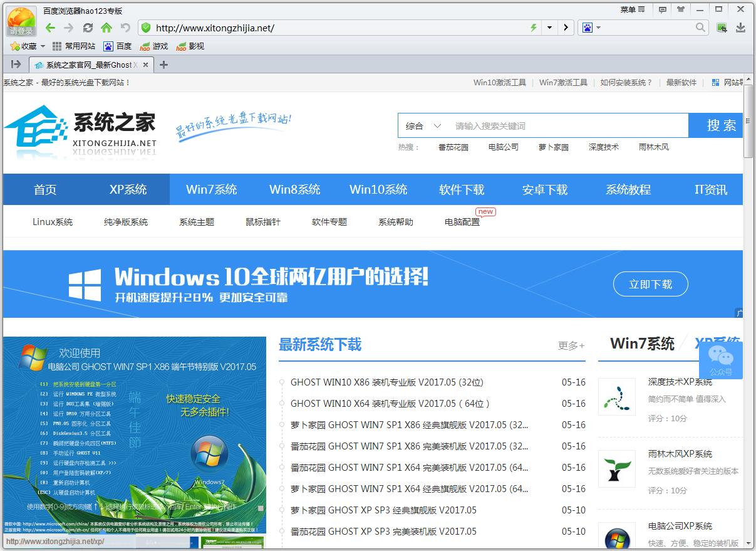756x551 pixels.
Task: Click the undo closed tab arrow
Action: (125, 28)
